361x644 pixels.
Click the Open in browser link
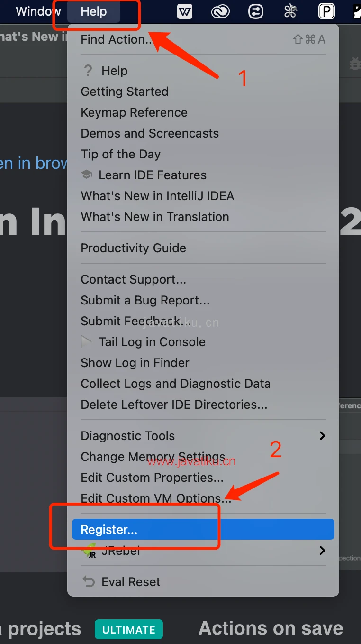tap(33, 163)
